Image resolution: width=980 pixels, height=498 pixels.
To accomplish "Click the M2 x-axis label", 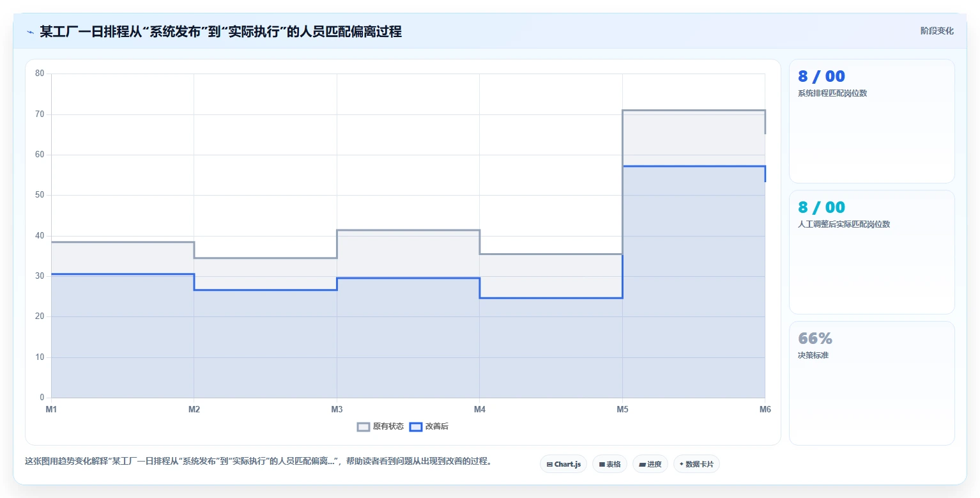I will pos(194,409).
